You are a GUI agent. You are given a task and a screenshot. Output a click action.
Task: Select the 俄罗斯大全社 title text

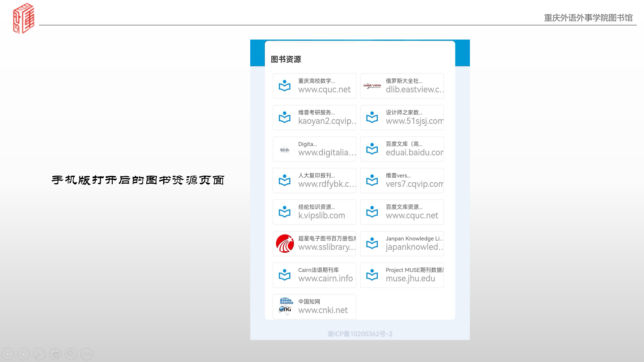click(404, 81)
